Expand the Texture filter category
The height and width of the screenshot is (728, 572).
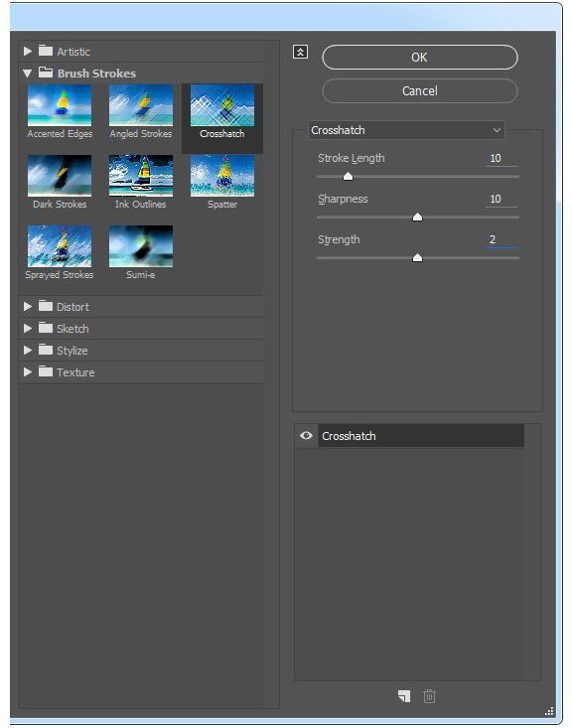tap(28, 371)
